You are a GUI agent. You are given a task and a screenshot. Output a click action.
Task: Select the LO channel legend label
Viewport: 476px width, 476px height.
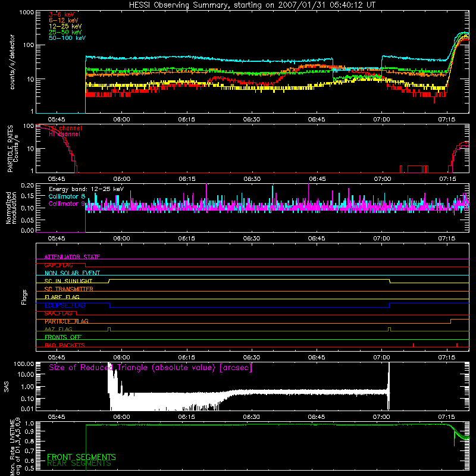[x=65, y=128]
